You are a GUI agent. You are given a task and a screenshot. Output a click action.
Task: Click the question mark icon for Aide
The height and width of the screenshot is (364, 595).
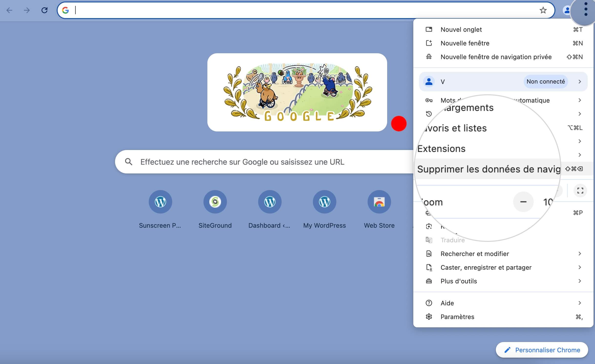click(429, 303)
